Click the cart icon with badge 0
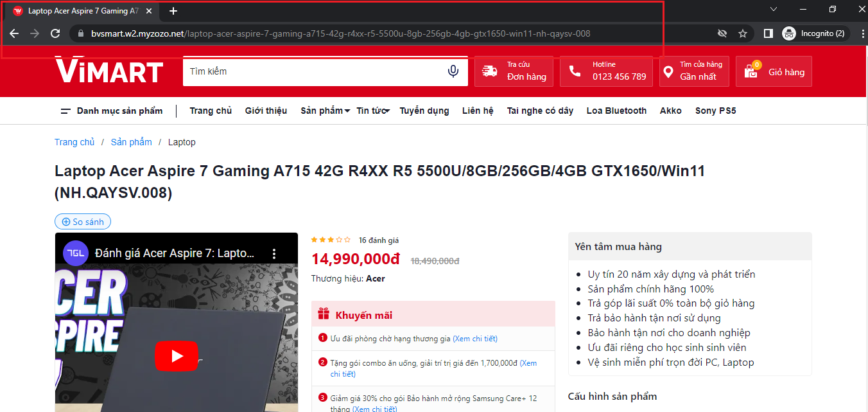The image size is (868, 412). (x=751, y=71)
